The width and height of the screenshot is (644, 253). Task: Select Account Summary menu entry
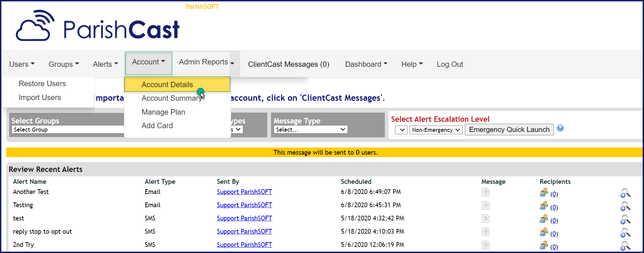coord(171,98)
